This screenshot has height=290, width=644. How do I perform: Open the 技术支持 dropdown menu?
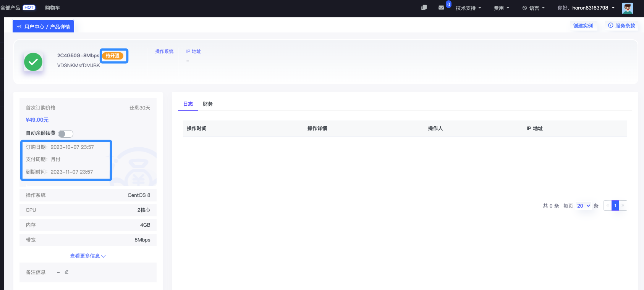(468, 8)
